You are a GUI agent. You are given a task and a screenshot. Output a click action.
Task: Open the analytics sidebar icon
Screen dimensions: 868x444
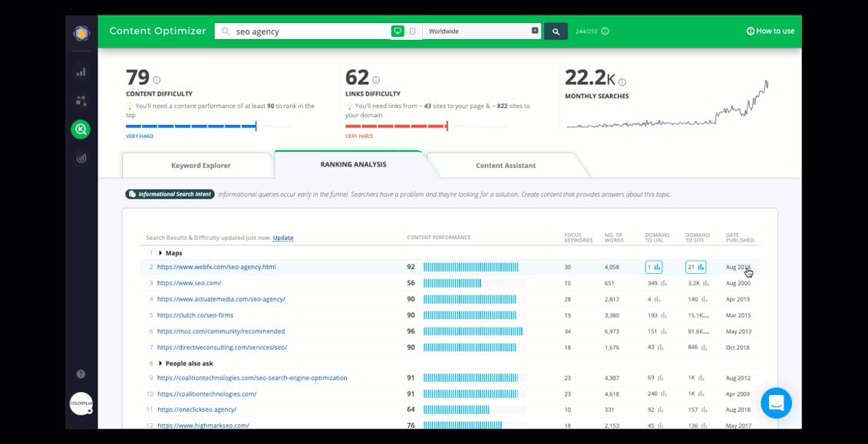tap(81, 71)
